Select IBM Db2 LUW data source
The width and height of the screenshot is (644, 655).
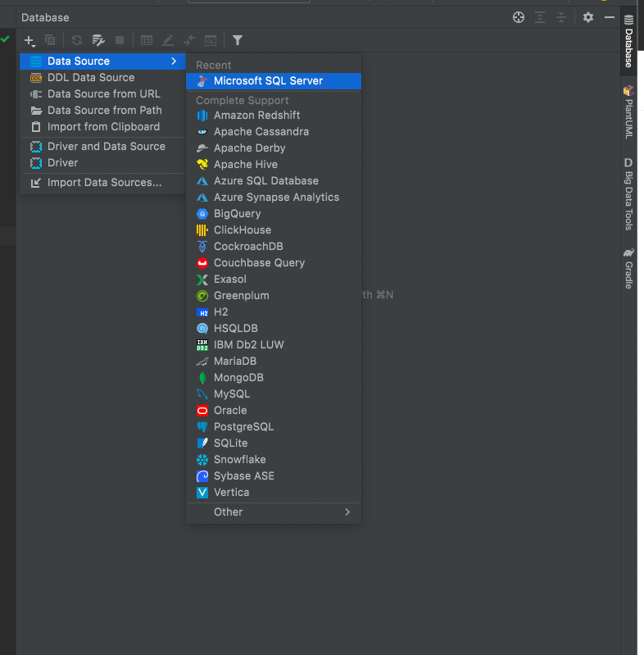click(274, 344)
